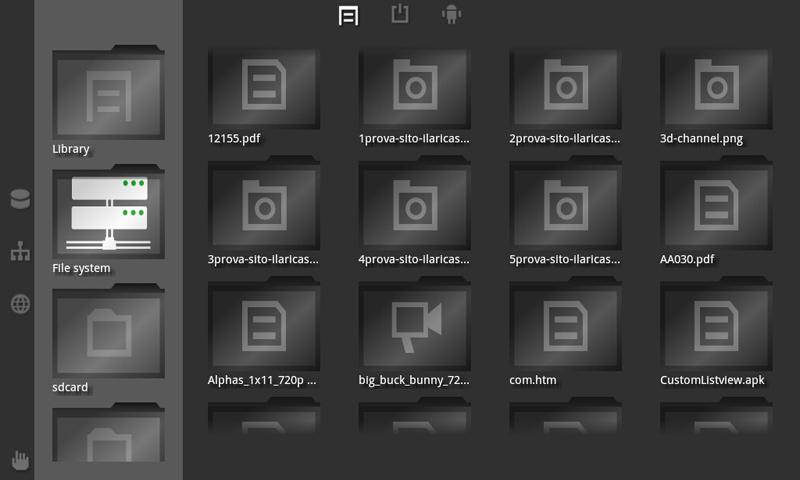
Task: Open the AA030.pdf document icon
Action: click(x=716, y=207)
